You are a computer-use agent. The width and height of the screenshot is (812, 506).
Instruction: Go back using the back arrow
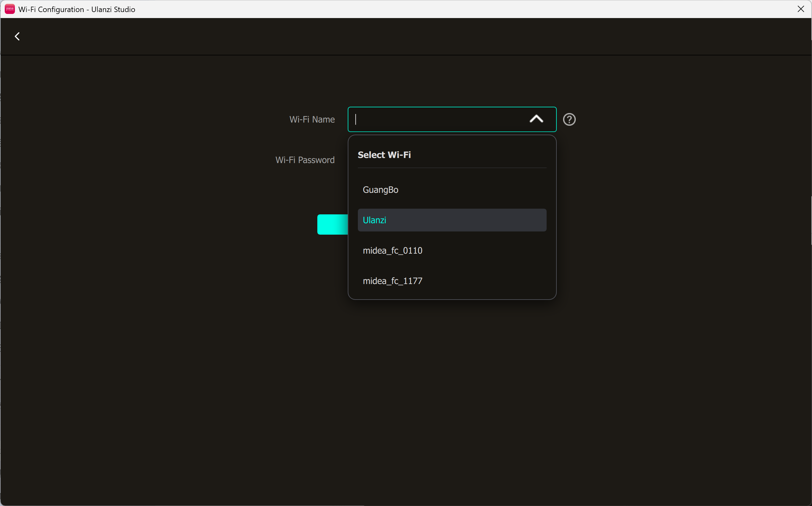(17, 36)
